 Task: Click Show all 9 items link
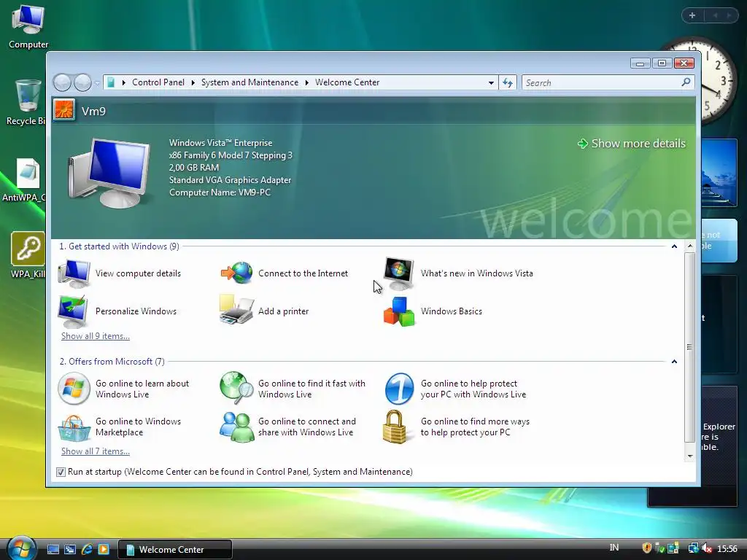[96, 336]
